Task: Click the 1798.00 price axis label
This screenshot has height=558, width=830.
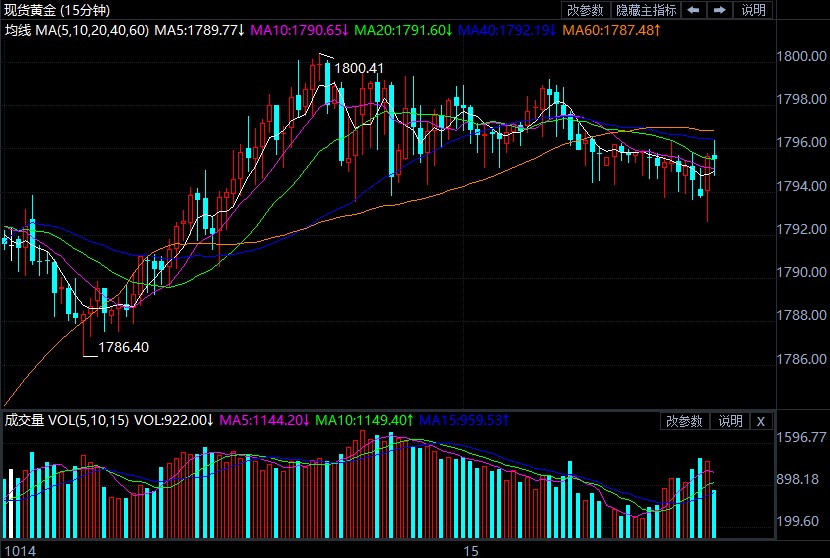Action: click(801, 99)
